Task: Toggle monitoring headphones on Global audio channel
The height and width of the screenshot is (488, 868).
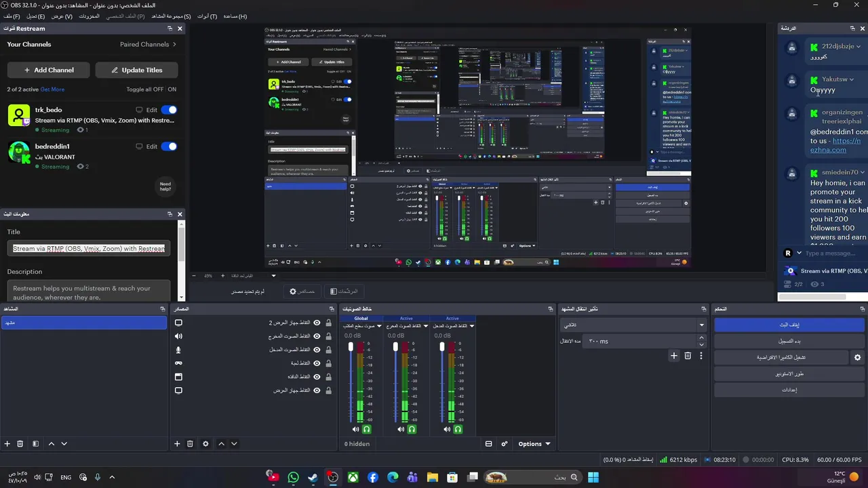Action: 367,429
